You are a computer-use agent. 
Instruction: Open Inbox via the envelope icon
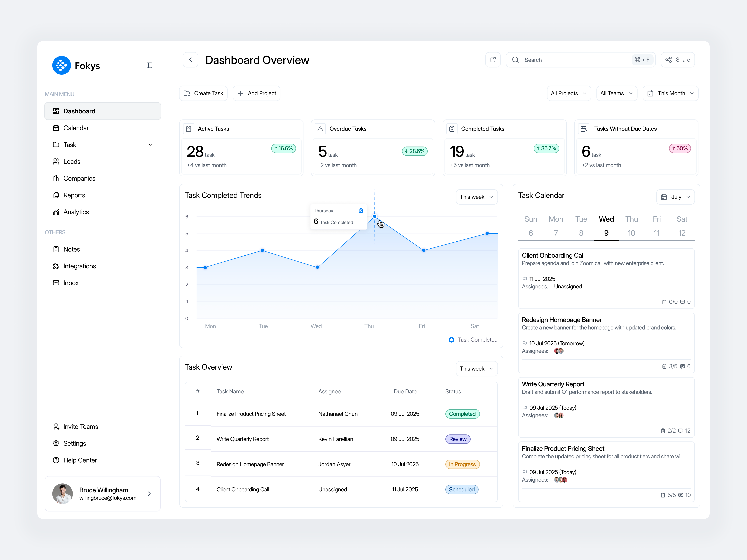tap(56, 283)
